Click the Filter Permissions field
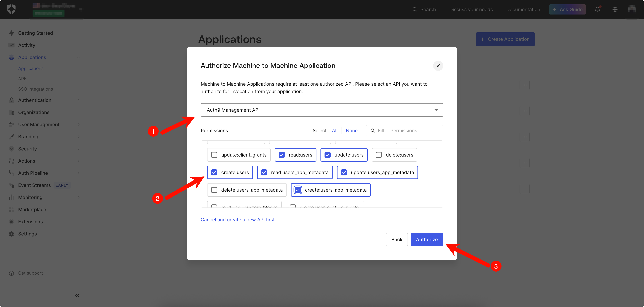The image size is (644, 307). point(404,131)
